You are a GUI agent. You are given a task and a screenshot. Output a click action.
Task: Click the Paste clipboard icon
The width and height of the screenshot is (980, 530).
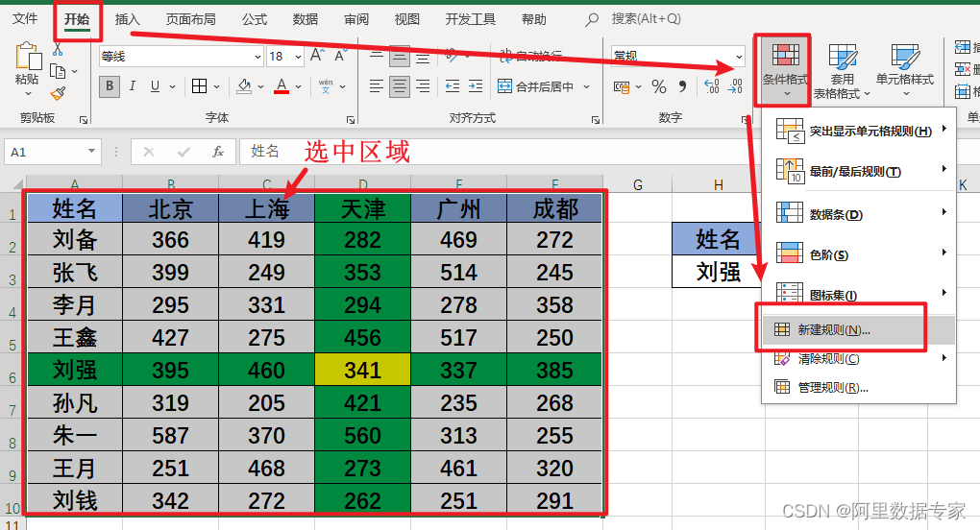(x=27, y=57)
